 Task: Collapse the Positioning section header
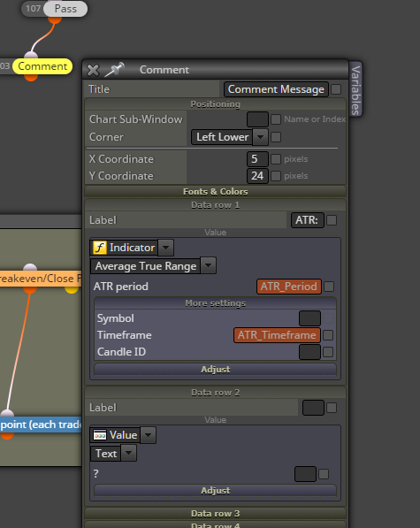pos(216,104)
